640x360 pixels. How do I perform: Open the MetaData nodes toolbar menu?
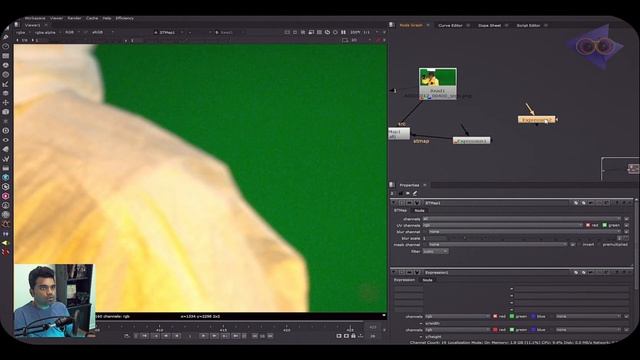6,149
